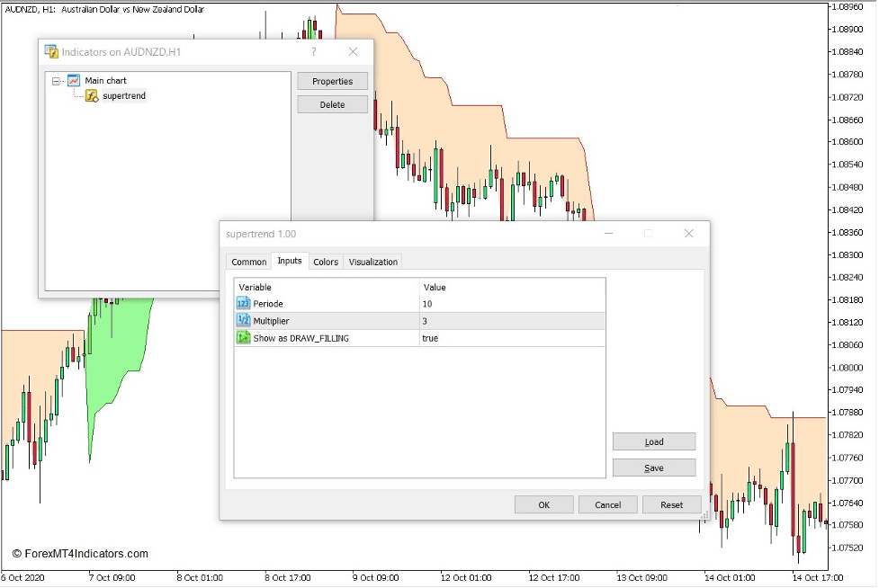Click the Properties button

332,81
